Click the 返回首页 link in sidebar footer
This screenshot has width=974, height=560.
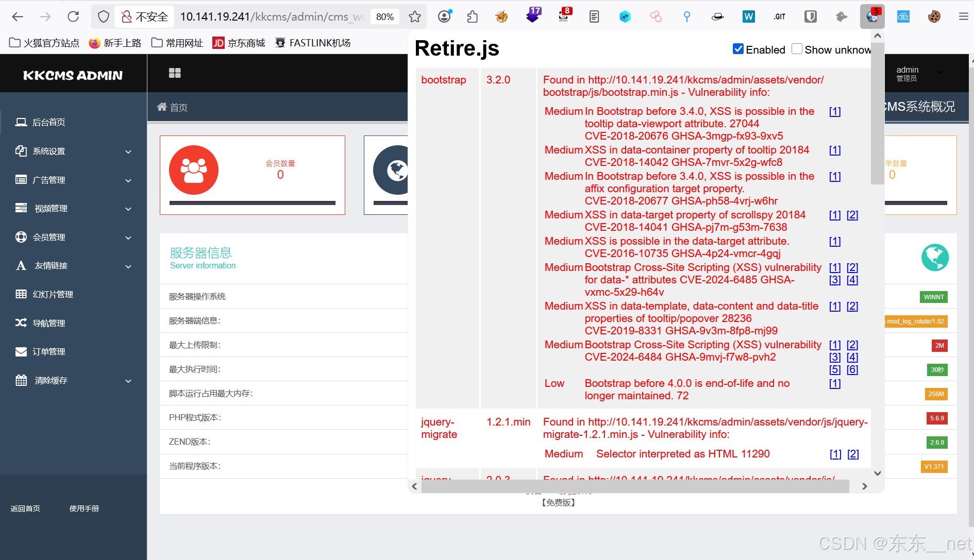point(25,508)
